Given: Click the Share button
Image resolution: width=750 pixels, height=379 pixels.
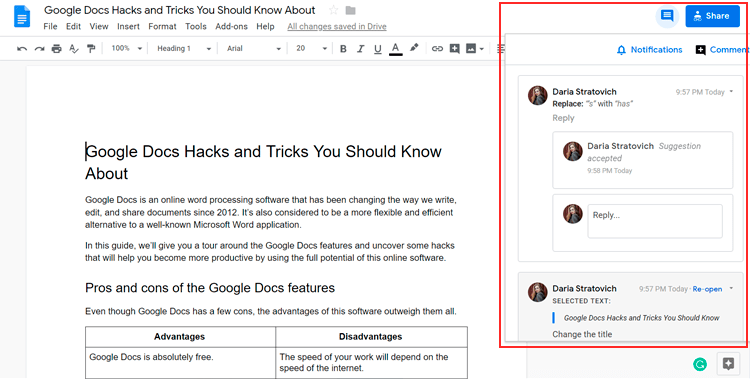Looking at the screenshot, I should 712,16.
